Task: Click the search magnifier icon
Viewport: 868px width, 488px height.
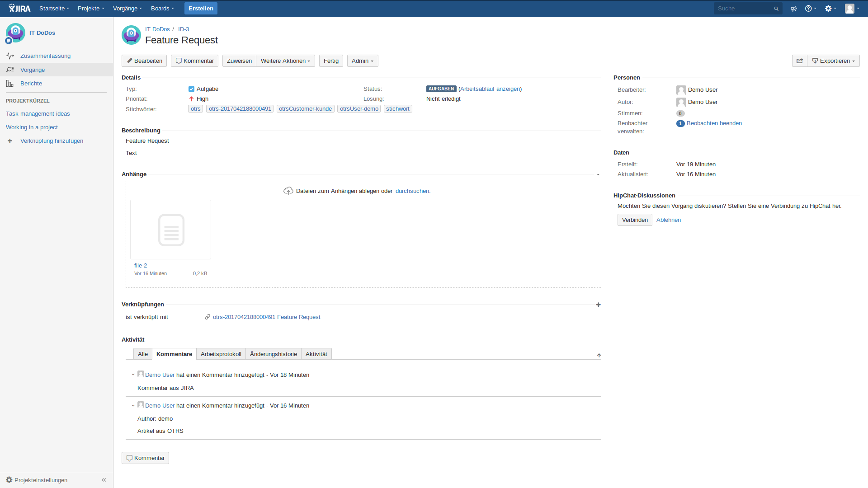Action: pos(776,9)
